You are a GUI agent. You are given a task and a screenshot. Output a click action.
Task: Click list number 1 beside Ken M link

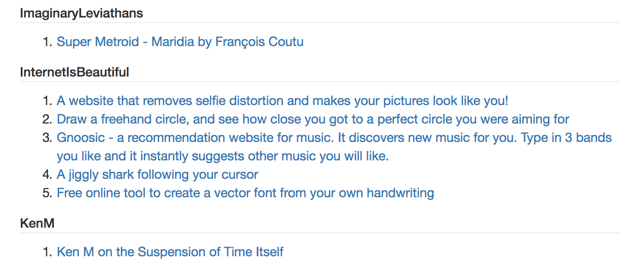[48, 252]
